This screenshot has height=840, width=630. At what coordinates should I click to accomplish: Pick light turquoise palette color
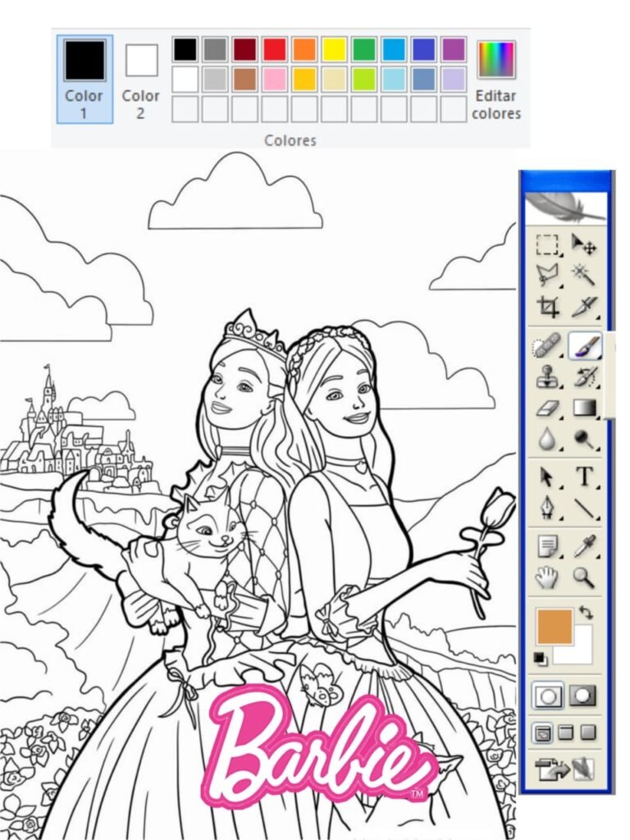pos(395,79)
